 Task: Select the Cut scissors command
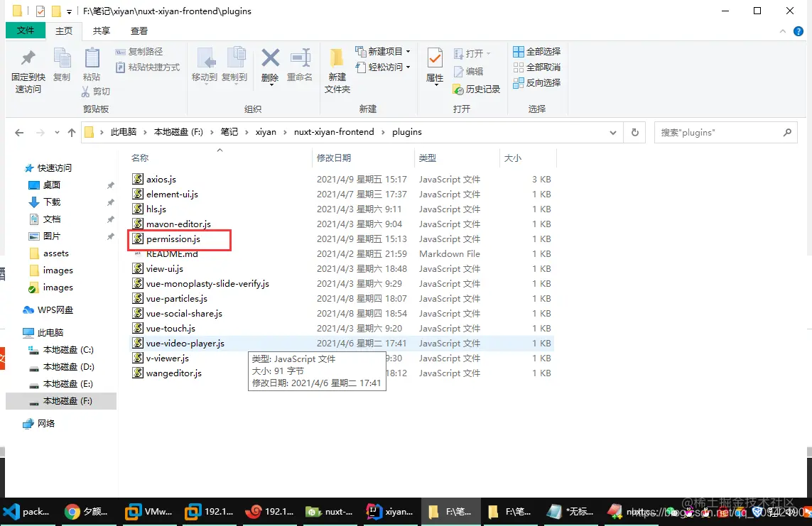pyautogui.click(x=96, y=92)
